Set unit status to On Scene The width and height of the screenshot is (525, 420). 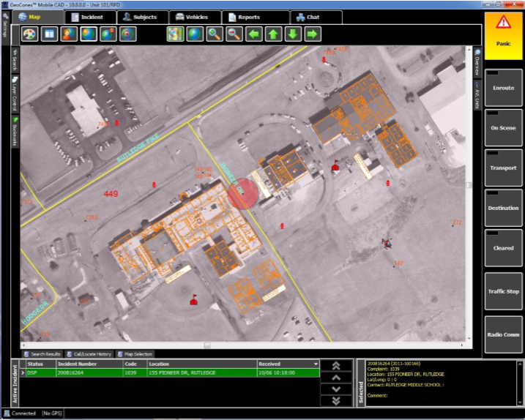tap(503, 128)
